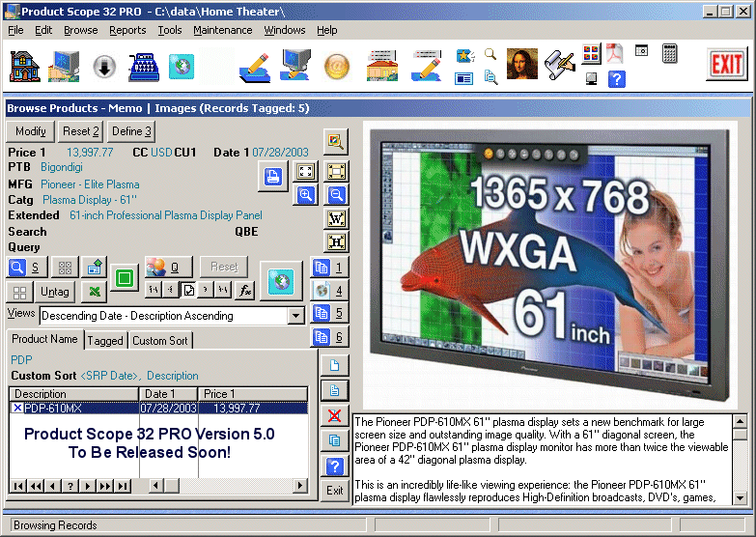Image resolution: width=756 pixels, height=537 pixels.
Task: Open the Browse menu
Action: [80, 30]
